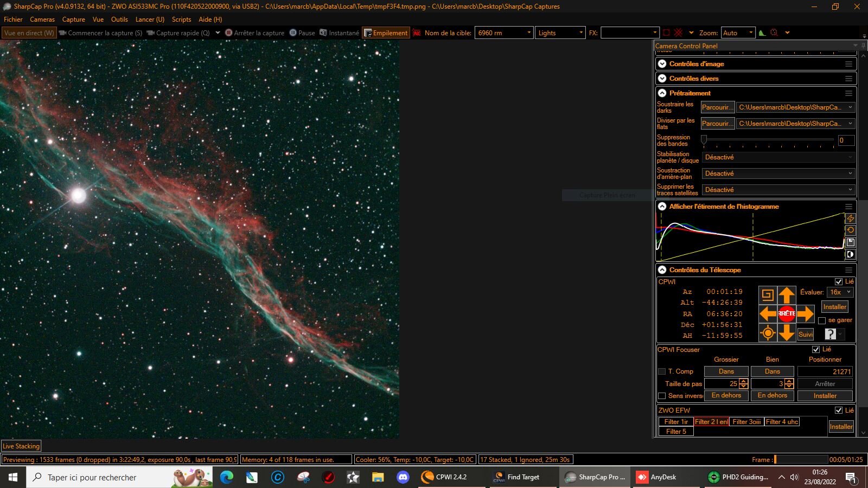Viewport: 868px width, 488px height.
Task: Slew the telescope down with the down arrow
Action: coord(787,332)
